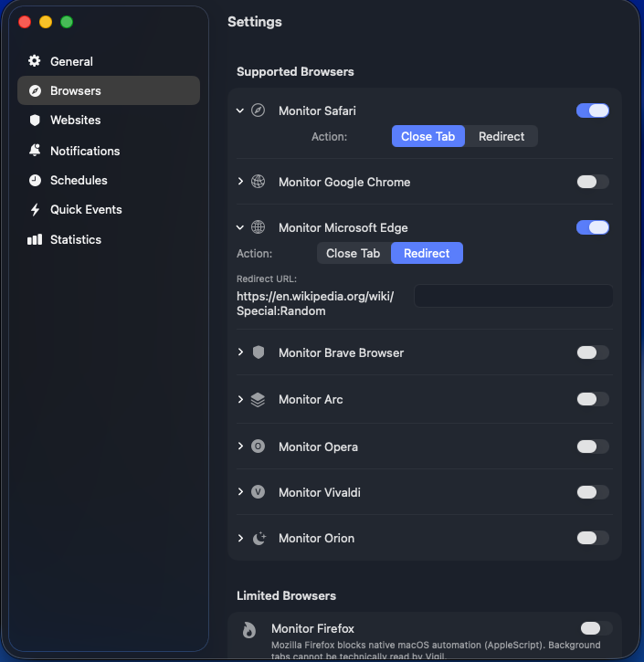Switch to the Schedules section
Viewport: 644px width, 662px height.
(109, 180)
